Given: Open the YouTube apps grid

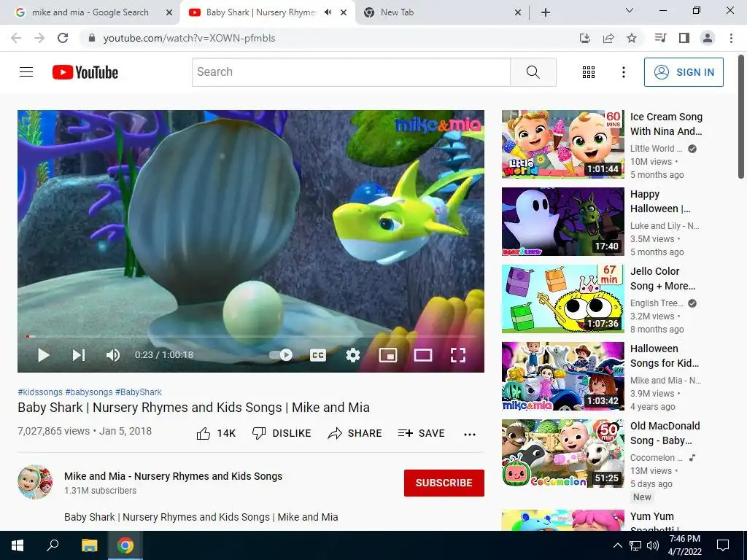Looking at the screenshot, I should 589,72.
